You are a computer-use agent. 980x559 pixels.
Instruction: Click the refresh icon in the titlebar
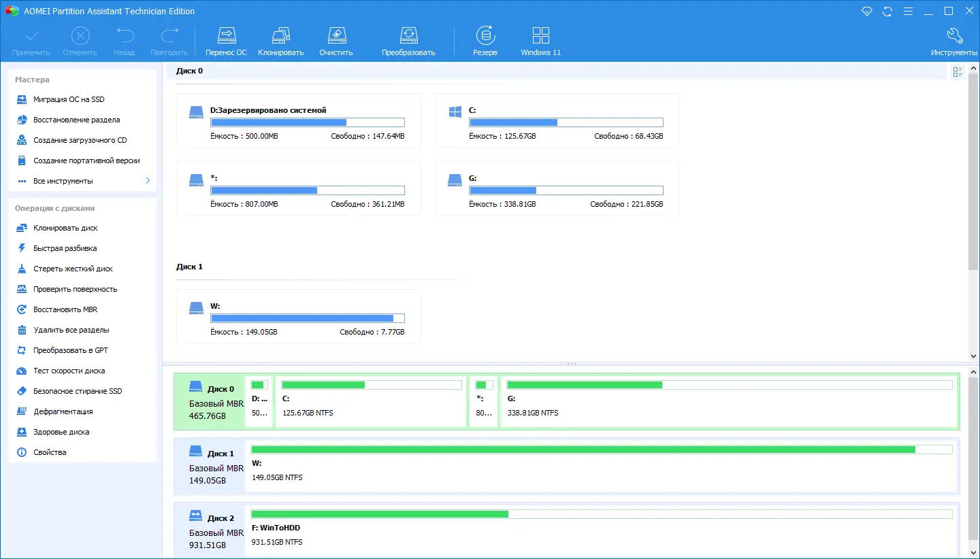coord(887,11)
